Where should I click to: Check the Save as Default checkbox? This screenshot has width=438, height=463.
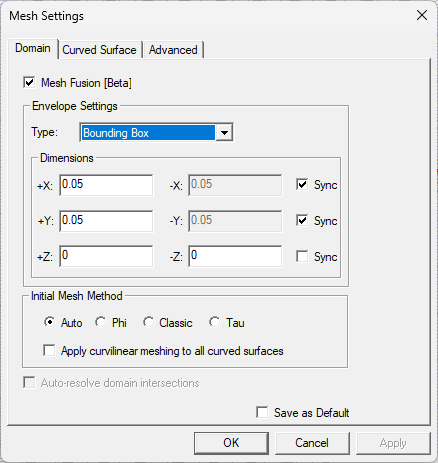(262, 412)
